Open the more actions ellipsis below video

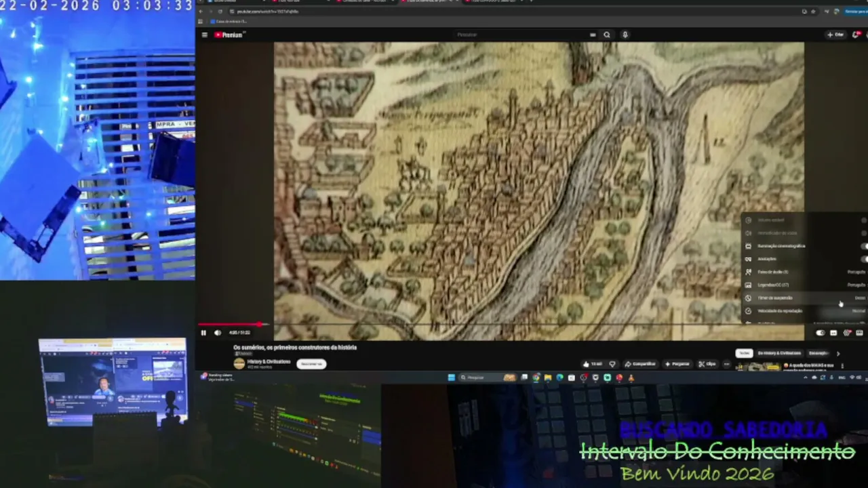coord(726,364)
